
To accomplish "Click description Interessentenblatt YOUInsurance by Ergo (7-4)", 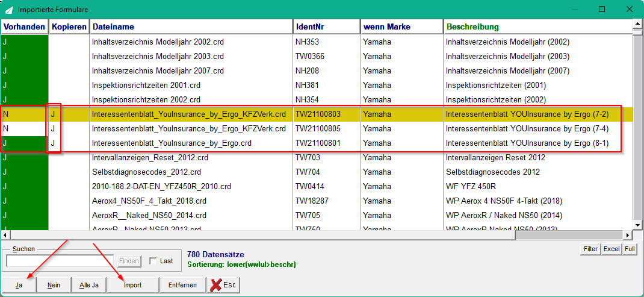I will [527, 129].
